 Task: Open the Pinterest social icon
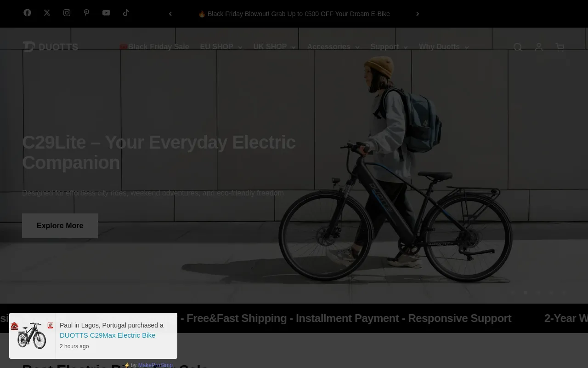coord(86,13)
